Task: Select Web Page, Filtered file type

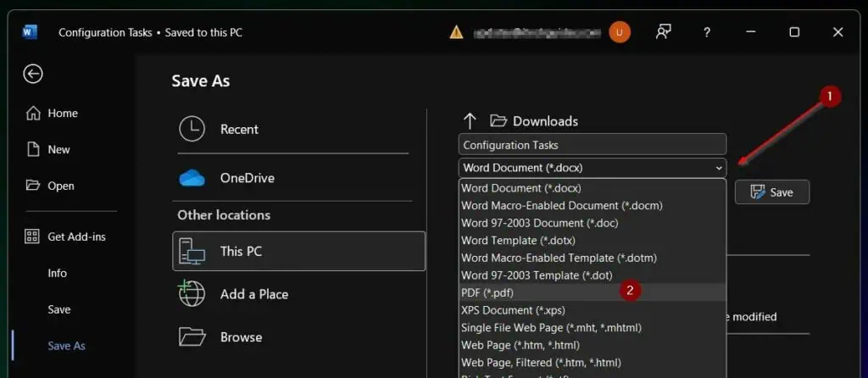Action: pos(593,363)
